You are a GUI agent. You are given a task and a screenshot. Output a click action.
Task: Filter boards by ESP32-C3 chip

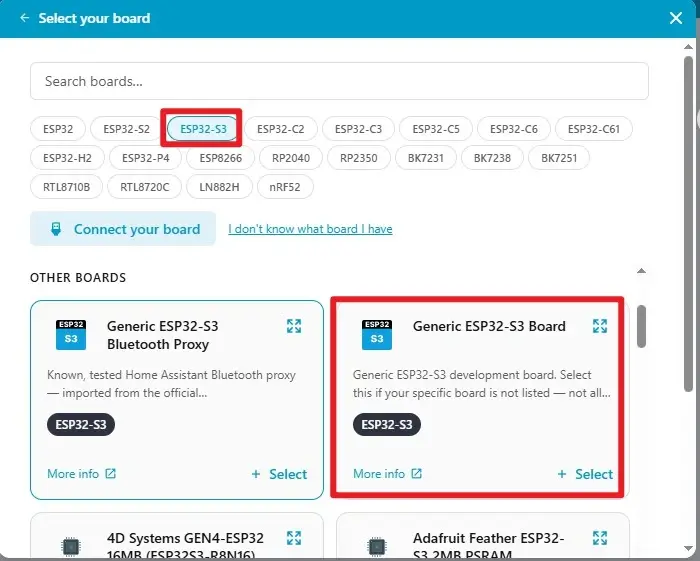[358, 129]
